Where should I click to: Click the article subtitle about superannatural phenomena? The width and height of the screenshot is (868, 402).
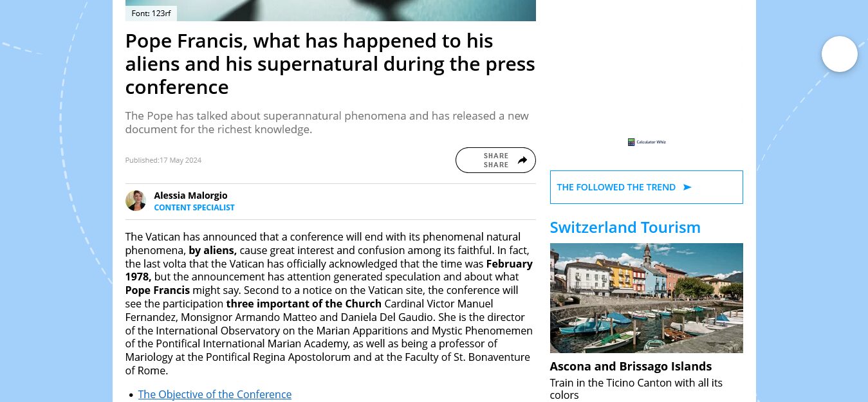(x=327, y=123)
